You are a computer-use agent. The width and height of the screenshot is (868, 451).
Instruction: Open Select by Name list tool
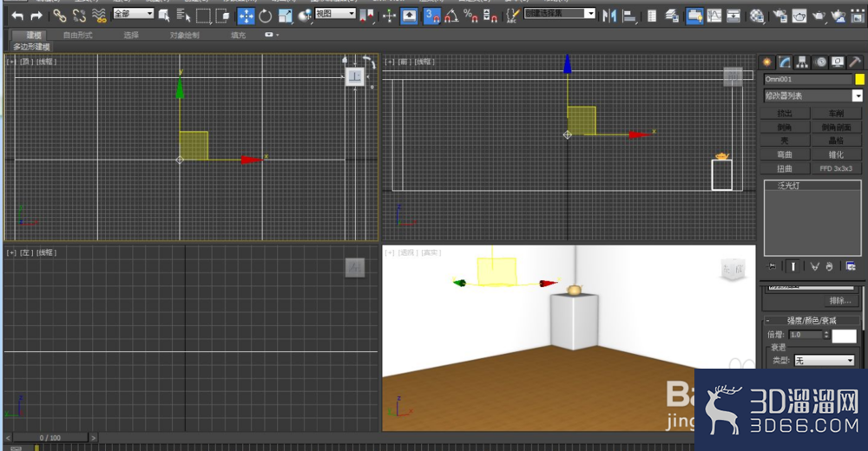click(x=183, y=16)
